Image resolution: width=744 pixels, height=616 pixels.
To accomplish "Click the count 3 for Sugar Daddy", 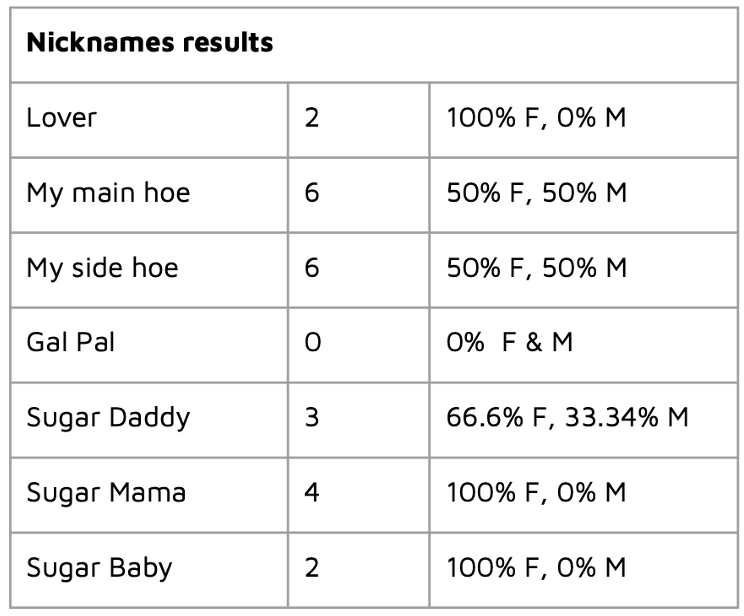I will pyautogui.click(x=311, y=417).
